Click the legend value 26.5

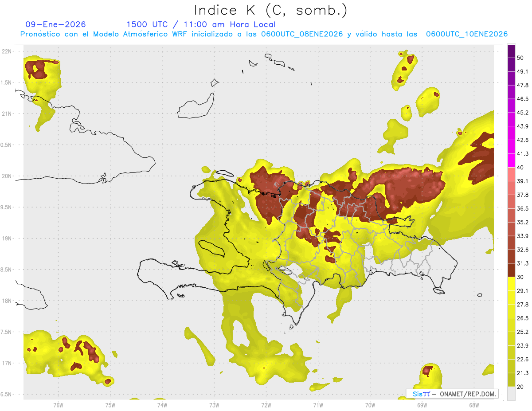point(523,318)
